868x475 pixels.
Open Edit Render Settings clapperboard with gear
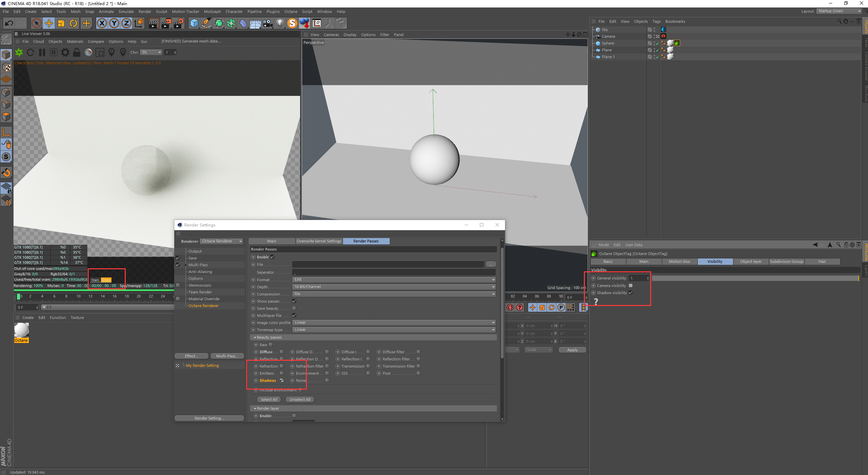pyautogui.click(x=178, y=23)
